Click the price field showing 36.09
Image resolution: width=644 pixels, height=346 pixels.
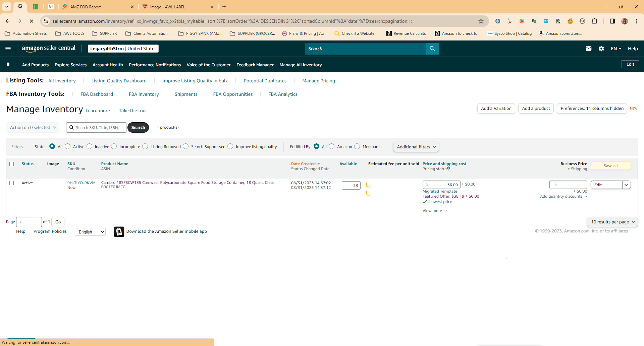(441, 185)
